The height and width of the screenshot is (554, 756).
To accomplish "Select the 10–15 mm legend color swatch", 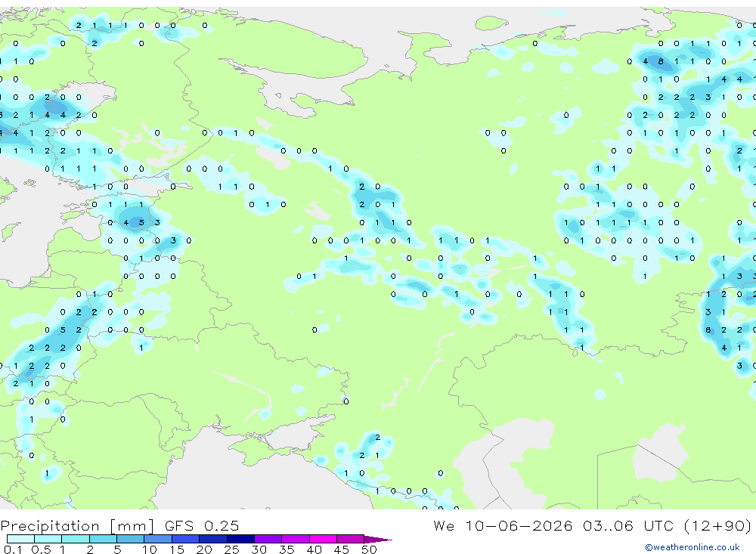I will click(158, 539).
